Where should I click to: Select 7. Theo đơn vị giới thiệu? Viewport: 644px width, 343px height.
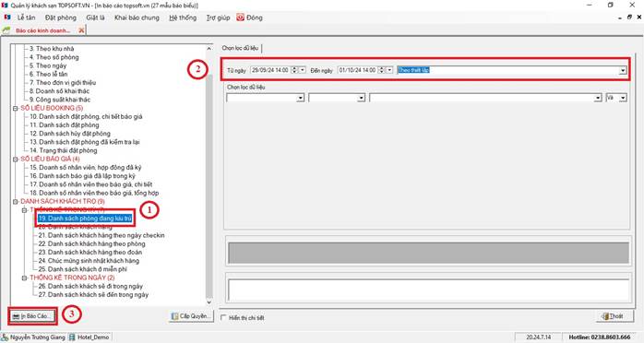pos(63,83)
